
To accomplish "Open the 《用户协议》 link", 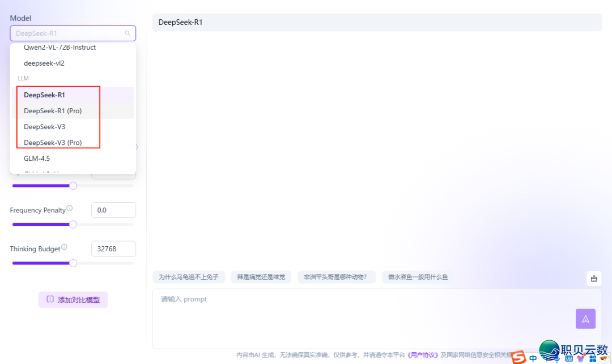I will pos(423,355).
